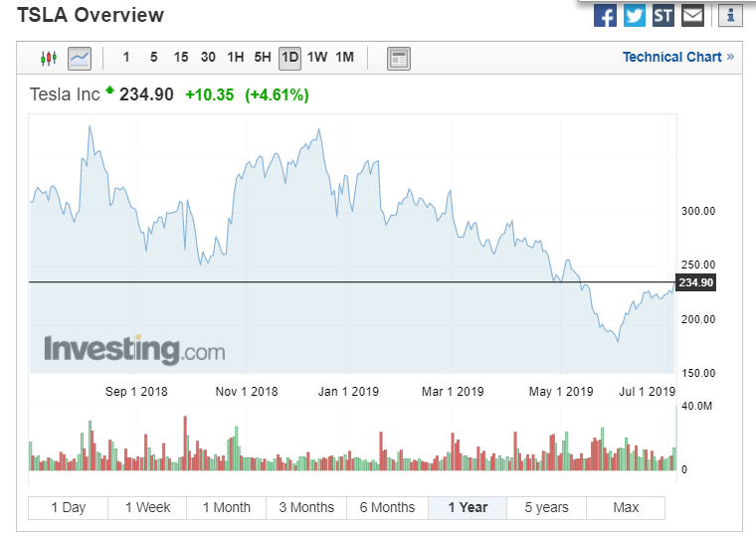The height and width of the screenshot is (537, 756).
Task: Set interval to 5H
Action: (x=263, y=58)
